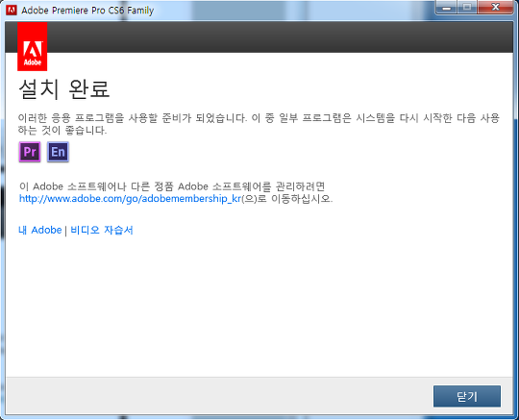Click the Encore 'En' application icon
Viewport: 519px width, 420px height.
(58, 152)
